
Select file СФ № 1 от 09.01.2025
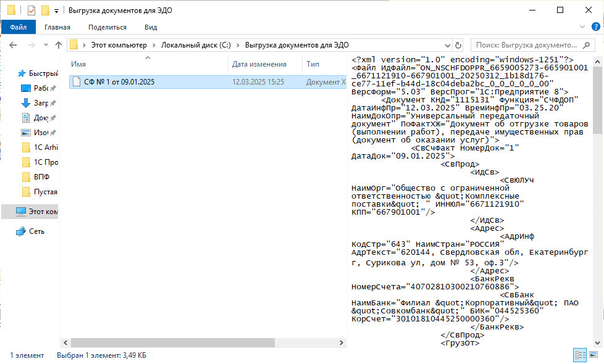coord(119,82)
